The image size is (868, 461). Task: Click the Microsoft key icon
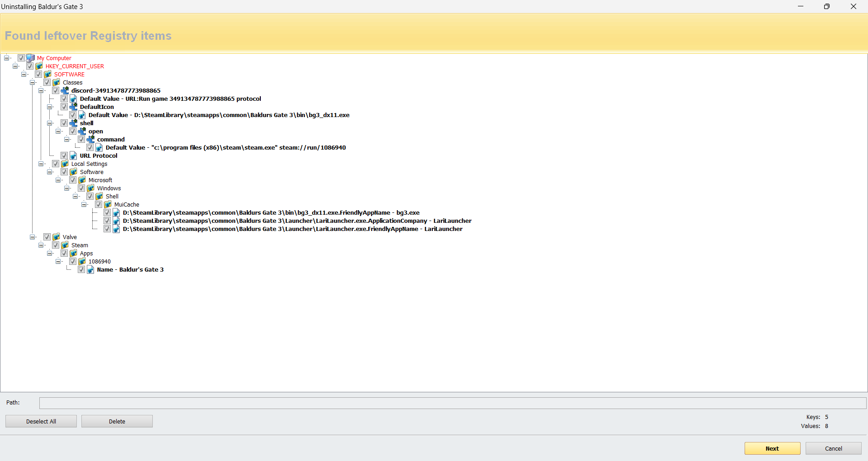[82, 180]
